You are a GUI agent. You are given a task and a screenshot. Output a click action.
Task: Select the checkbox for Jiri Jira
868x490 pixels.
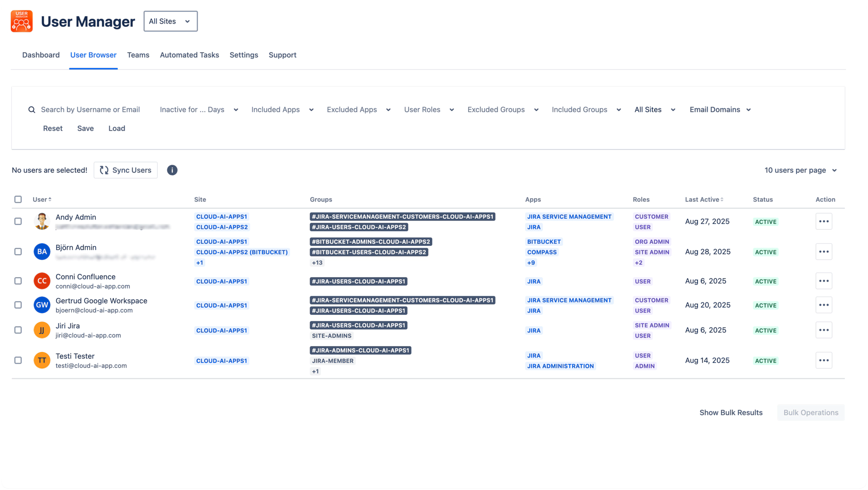(18, 330)
